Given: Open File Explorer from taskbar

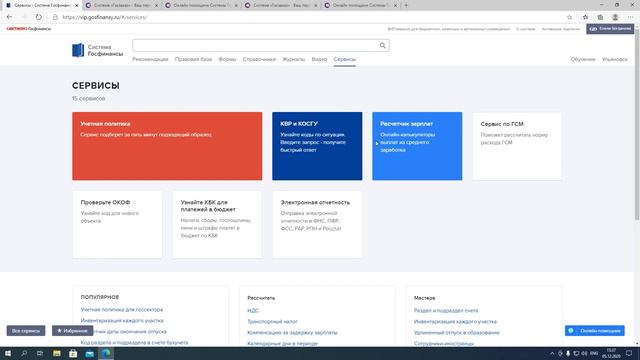Looking at the screenshot, I should [x=57, y=353].
